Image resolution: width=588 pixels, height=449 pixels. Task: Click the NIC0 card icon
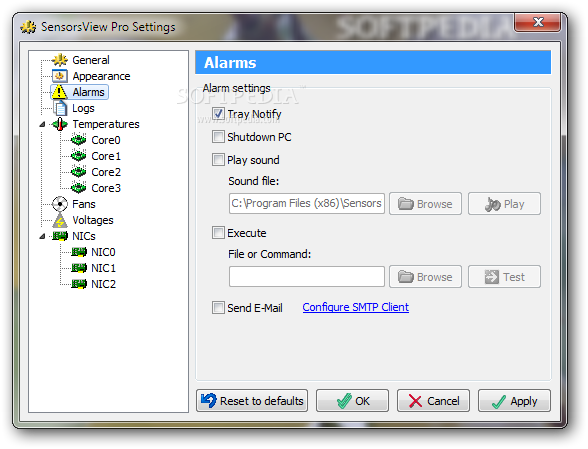point(79,252)
